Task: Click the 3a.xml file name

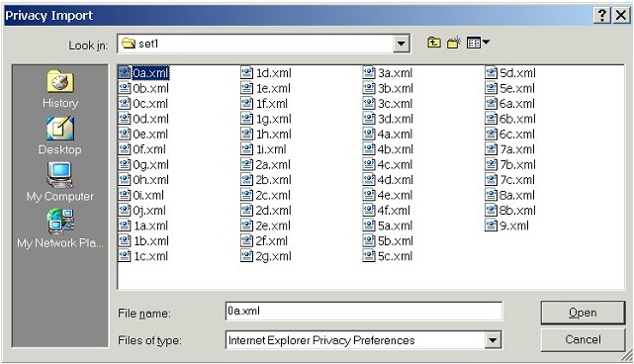Action: pyautogui.click(x=395, y=73)
